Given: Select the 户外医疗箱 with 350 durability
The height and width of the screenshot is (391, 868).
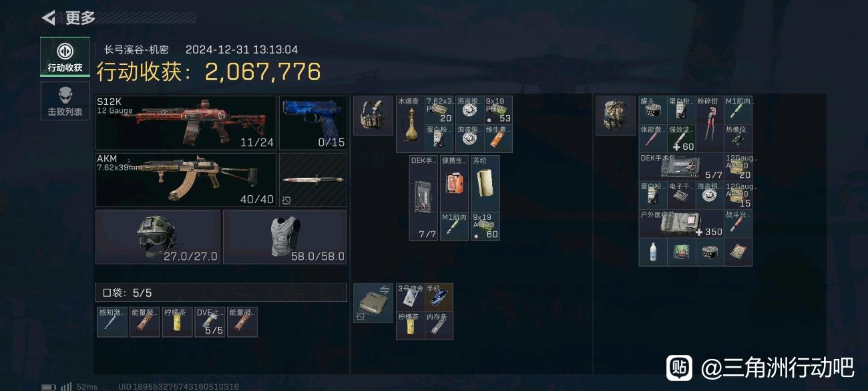Looking at the screenshot, I should click(x=681, y=224).
